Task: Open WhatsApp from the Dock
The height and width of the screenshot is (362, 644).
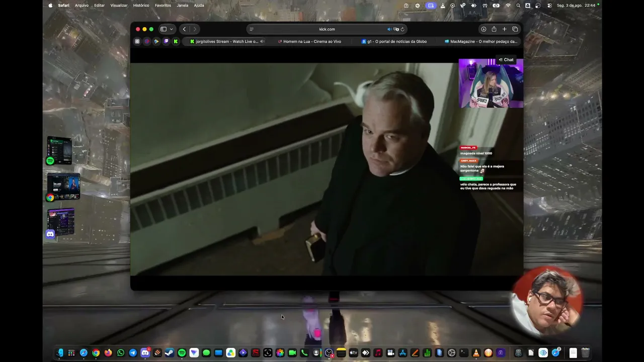Action: pyautogui.click(x=120, y=353)
